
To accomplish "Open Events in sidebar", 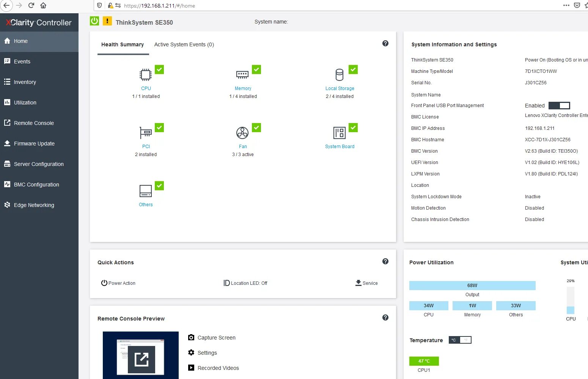I will (39, 62).
